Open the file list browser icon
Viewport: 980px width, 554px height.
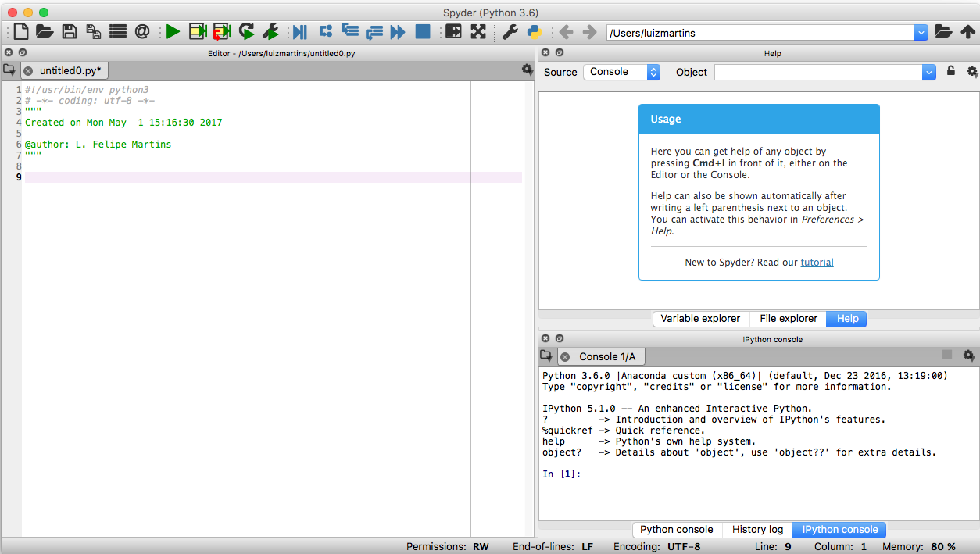click(x=118, y=32)
